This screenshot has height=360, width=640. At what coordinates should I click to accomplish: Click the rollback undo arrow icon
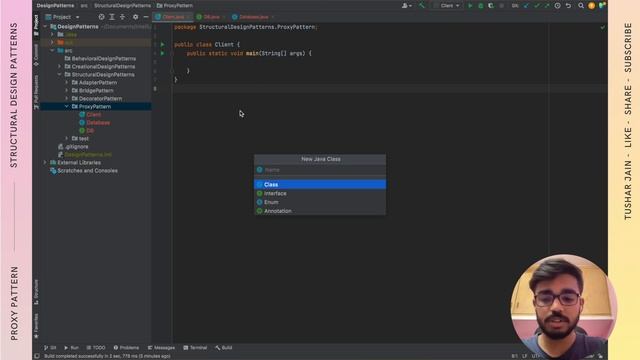(568, 6)
